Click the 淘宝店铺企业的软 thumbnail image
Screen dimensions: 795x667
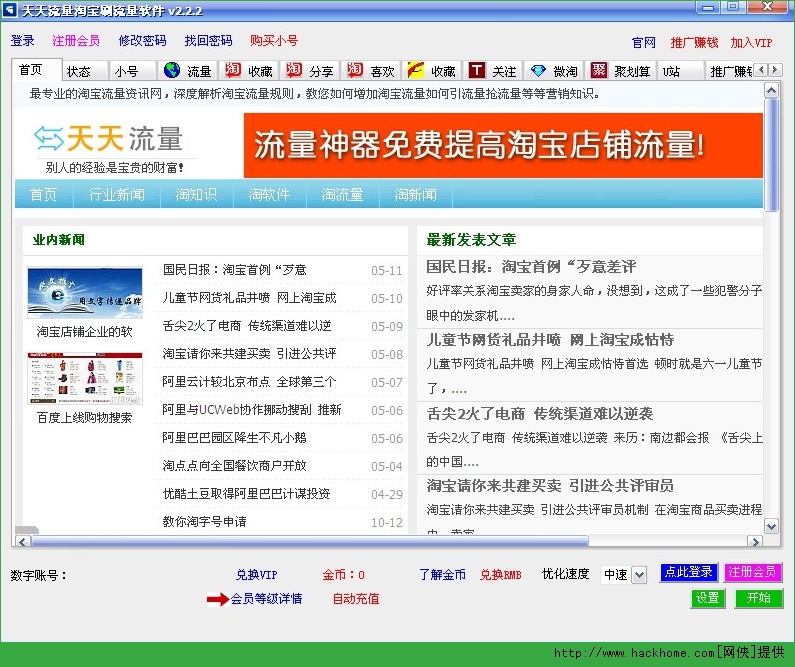tap(85, 293)
